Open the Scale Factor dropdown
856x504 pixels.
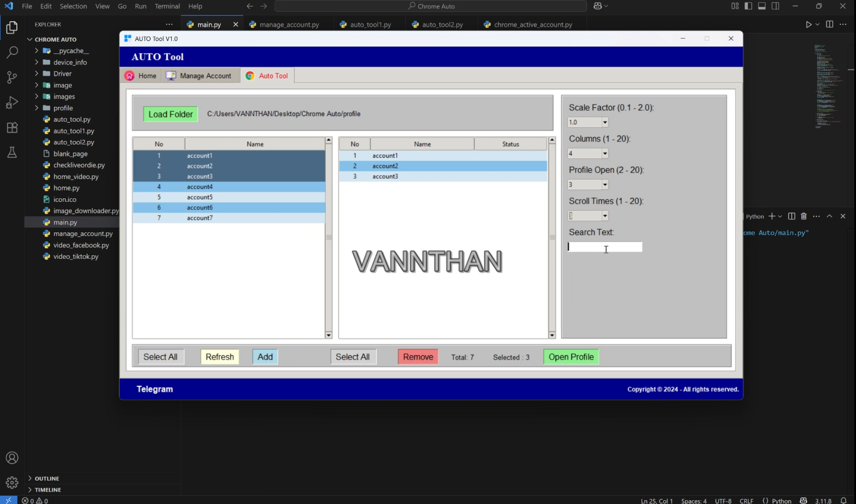pyautogui.click(x=605, y=122)
